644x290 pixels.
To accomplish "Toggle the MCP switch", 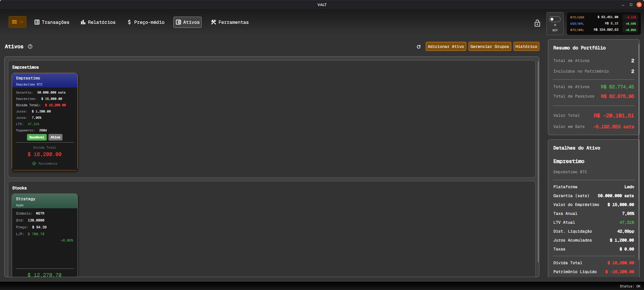I will [555, 19].
